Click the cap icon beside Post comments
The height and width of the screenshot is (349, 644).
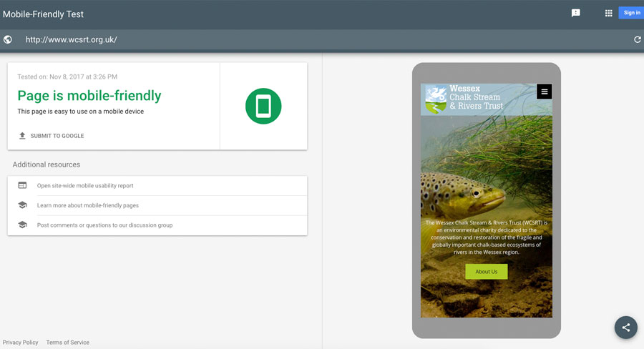23,225
